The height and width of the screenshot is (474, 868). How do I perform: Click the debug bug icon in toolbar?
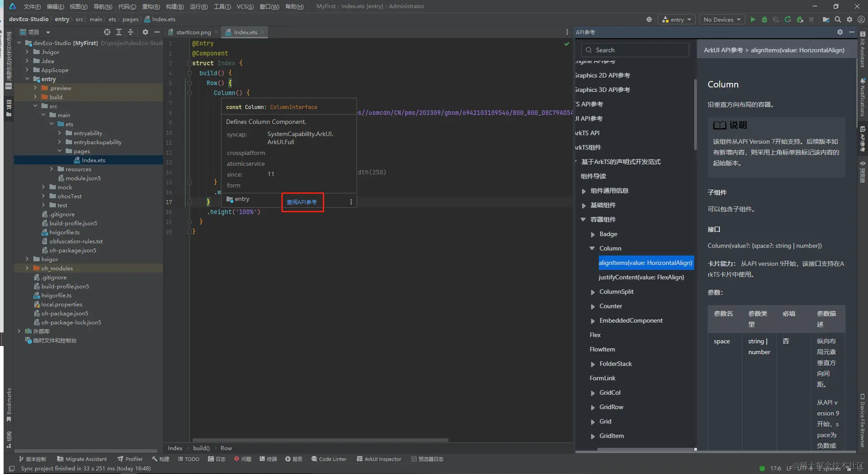tap(764, 19)
